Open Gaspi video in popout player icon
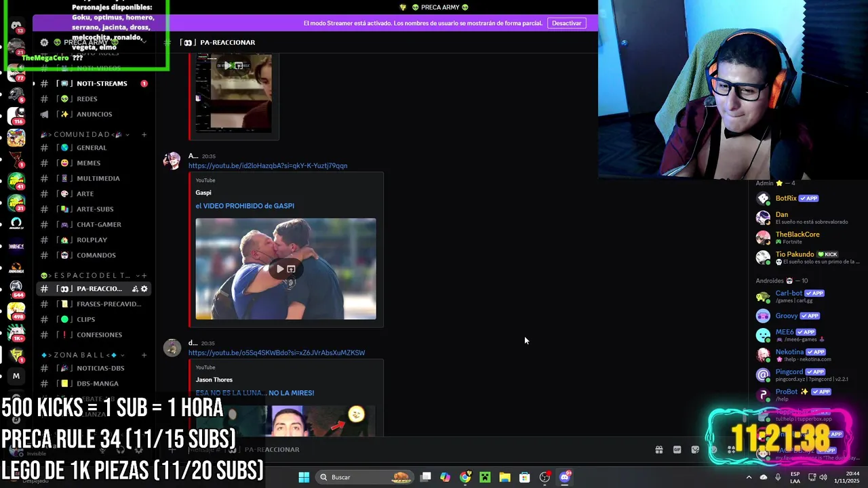Screen dimensions: 868x488 pyautogui.click(x=291, y=269)
